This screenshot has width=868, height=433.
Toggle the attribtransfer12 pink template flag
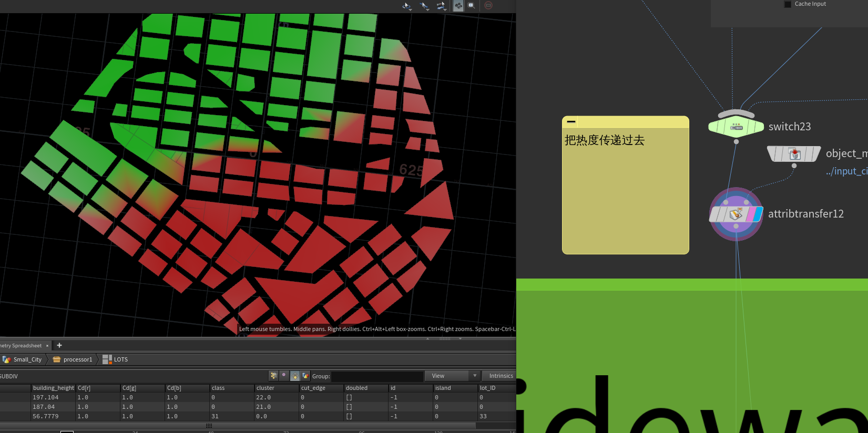coord(751,214)
